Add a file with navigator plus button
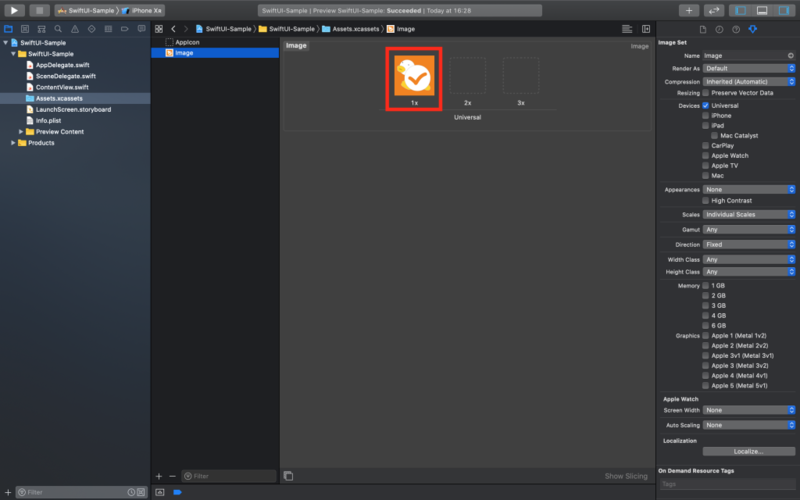This screenshot has height=500, width=800. tap(8, 492)
